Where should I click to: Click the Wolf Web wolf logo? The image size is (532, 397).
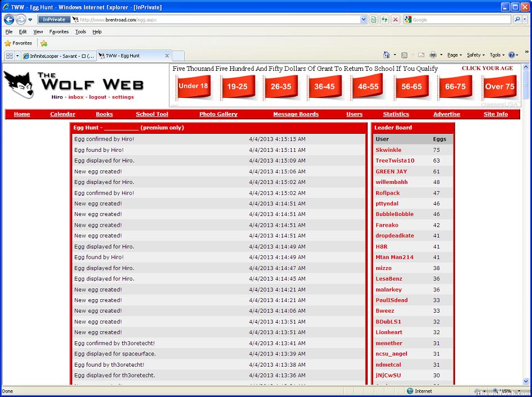pos(18,85)
